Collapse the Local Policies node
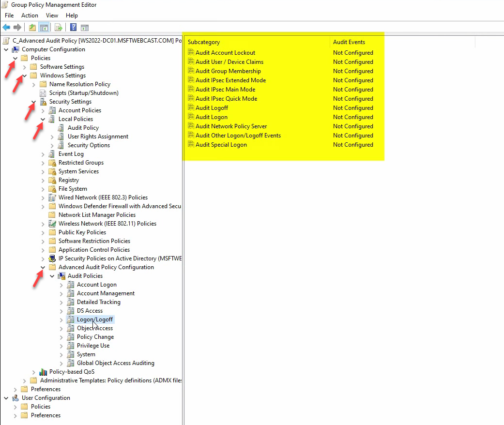 pos(43,119)
